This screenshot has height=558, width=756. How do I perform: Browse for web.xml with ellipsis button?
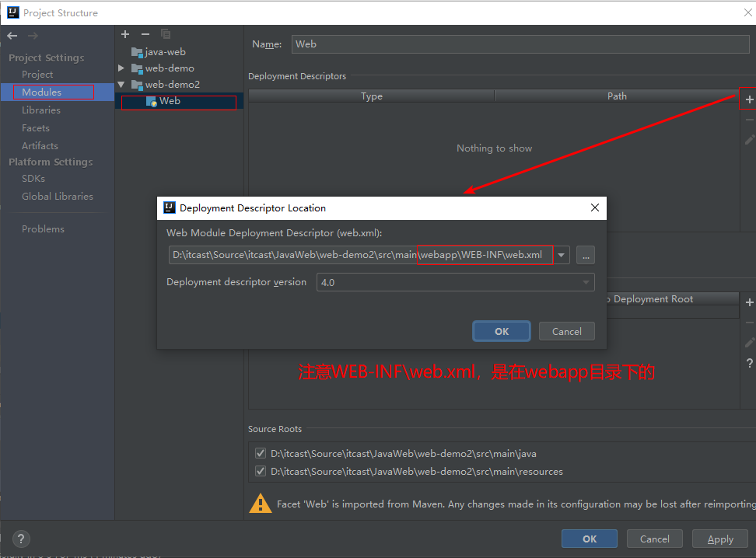(x=586, y=255)
